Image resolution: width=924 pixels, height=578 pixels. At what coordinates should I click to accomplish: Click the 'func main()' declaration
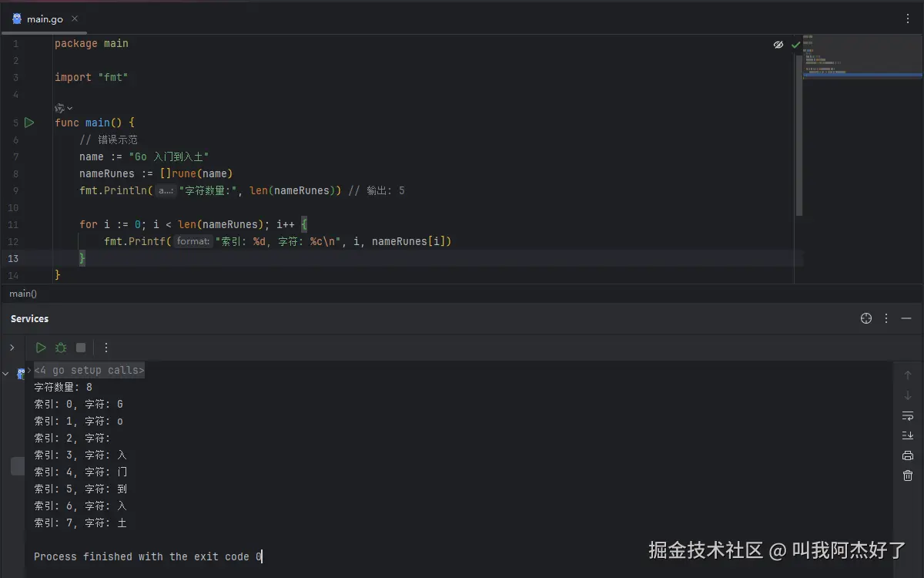[95, 123]
